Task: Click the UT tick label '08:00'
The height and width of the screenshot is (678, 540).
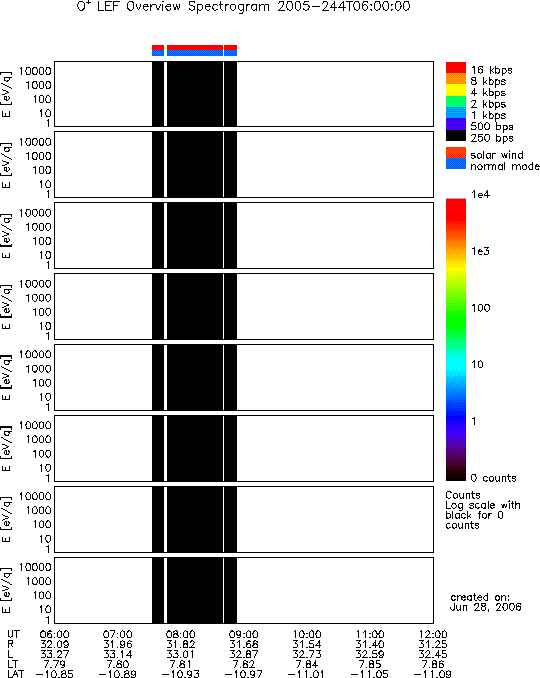Action: coord(181,634)
